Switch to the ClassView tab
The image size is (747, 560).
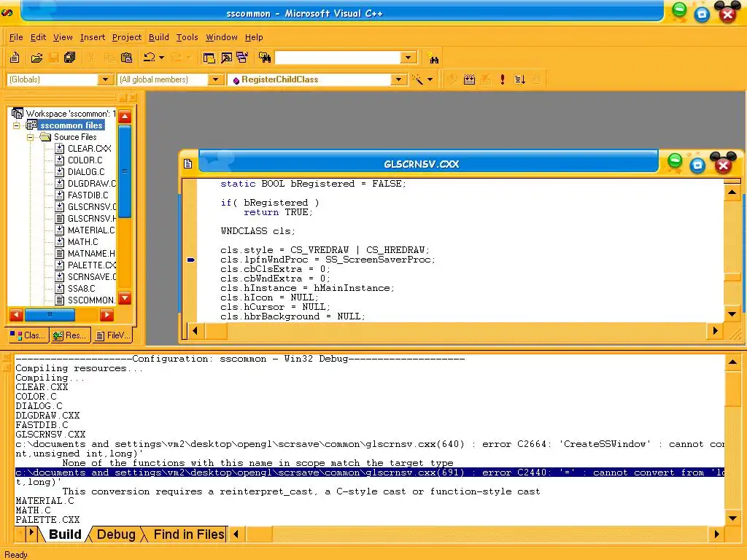(x=28, y=335)
